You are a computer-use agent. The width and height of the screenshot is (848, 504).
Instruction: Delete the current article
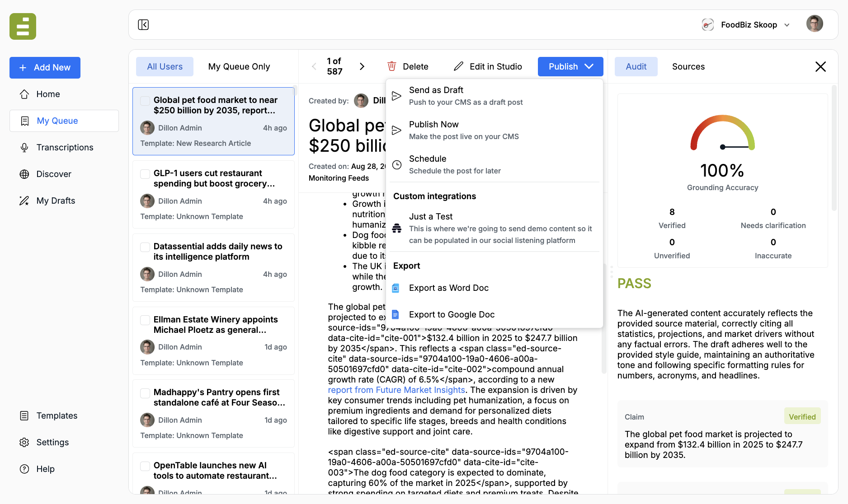point(408,66)
